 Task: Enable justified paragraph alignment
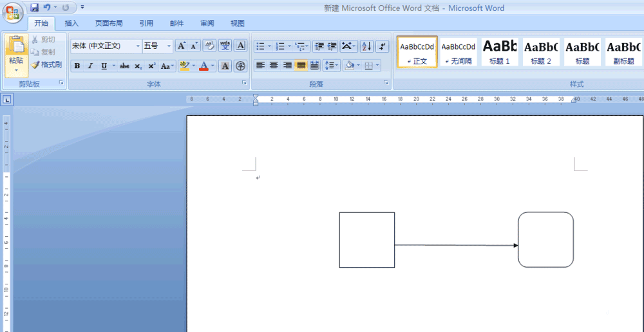tap(301, 65)
